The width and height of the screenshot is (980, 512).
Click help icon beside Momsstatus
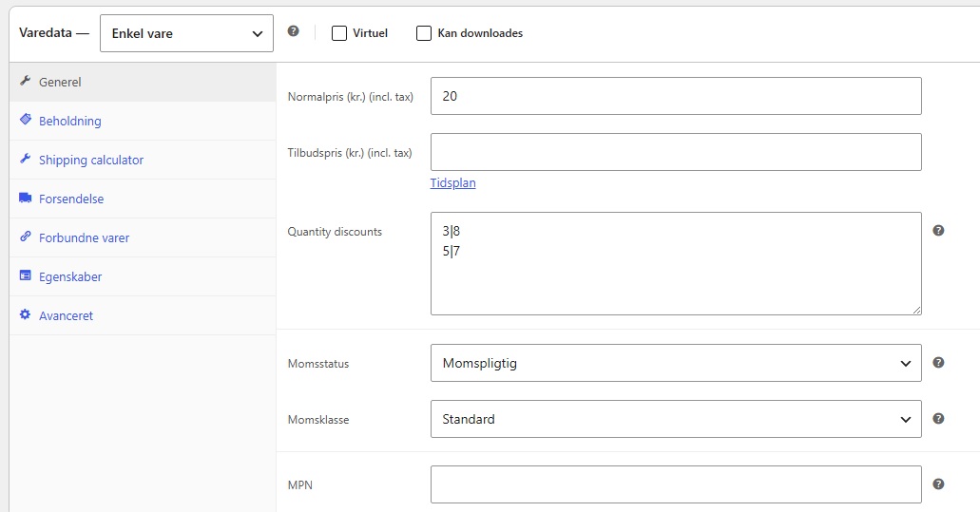click(938, 362)
